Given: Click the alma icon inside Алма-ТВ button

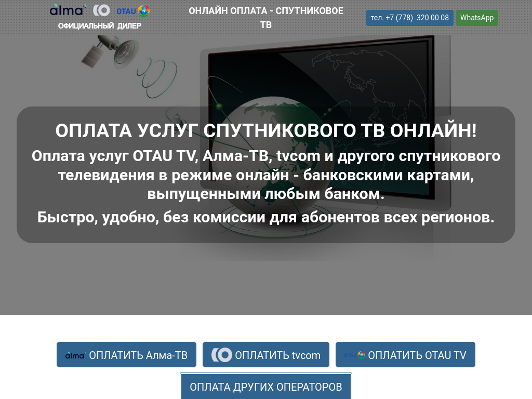Looking at the screenshot, I should (76, 355).
